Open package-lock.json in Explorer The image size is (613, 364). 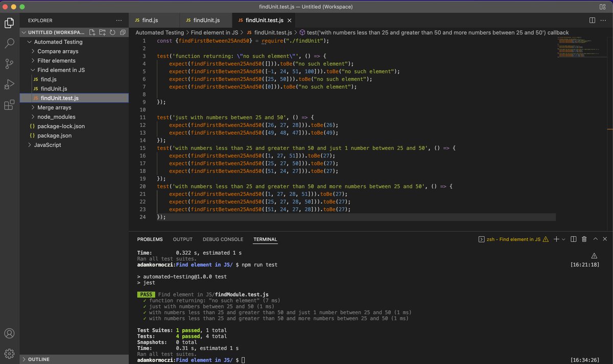tap(74, 126)
